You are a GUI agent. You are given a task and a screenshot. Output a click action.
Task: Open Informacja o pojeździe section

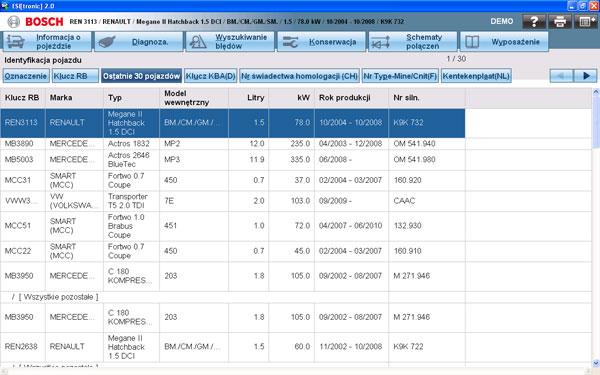coord(47,42)
